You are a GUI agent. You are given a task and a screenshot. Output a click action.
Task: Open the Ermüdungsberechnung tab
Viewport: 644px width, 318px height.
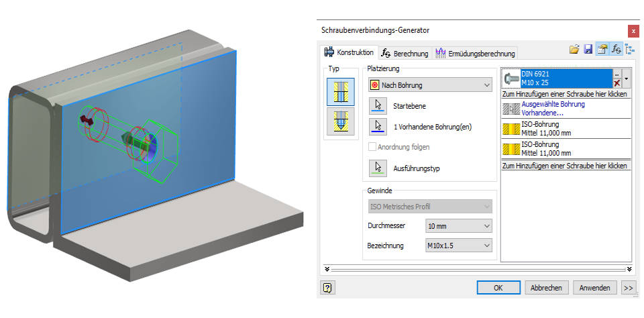tap(475, 54)
